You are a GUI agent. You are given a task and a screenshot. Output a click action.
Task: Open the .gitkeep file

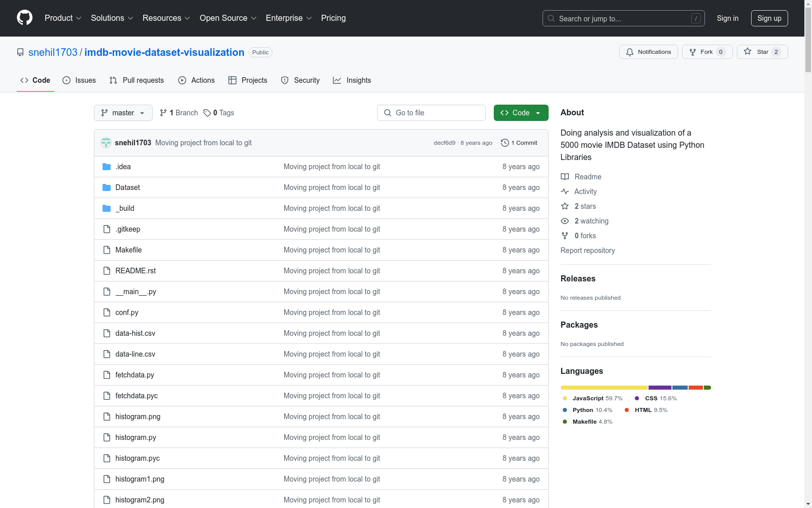pos(128,229)
